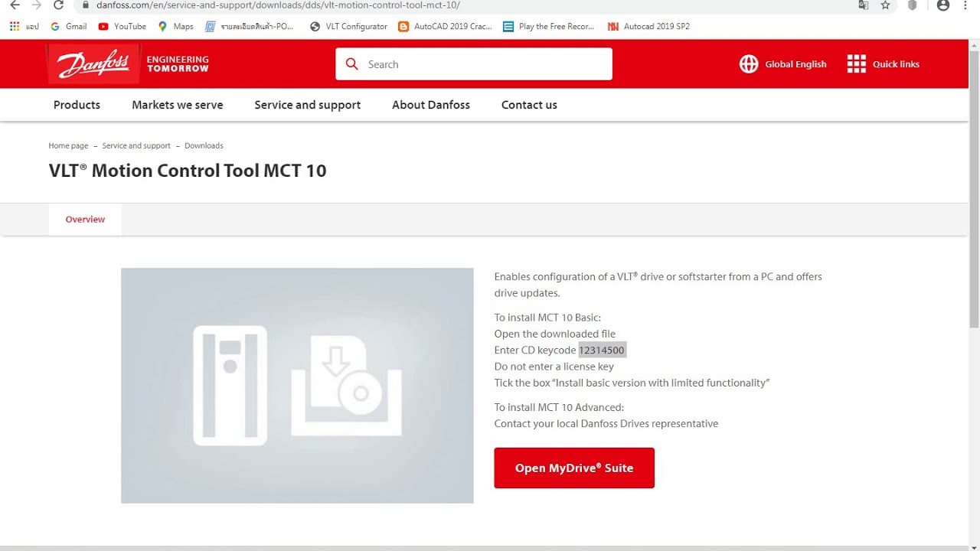The height and width of the screenshot is (551, 980).
Task: Click the padlock site info icon
Action: [85, 5]
